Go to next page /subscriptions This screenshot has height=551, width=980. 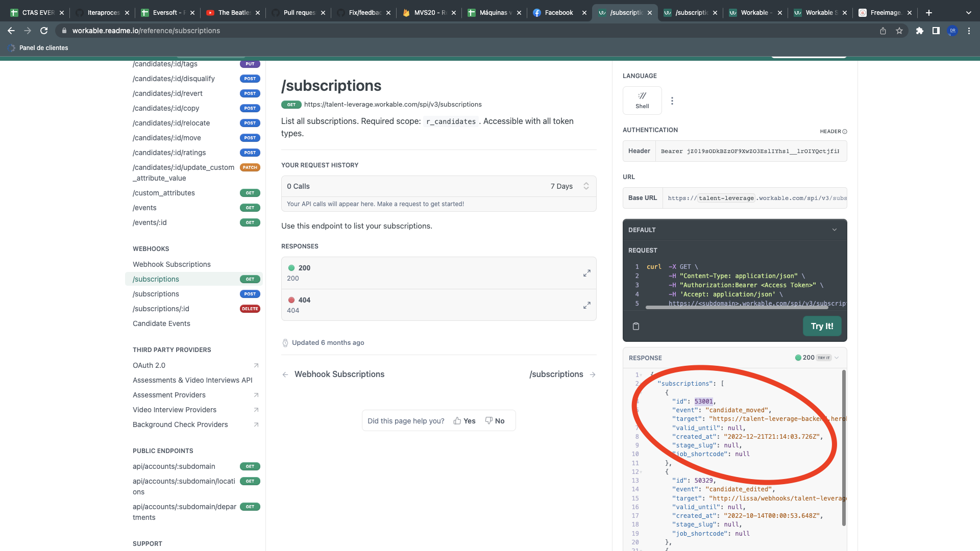pos(562,374)
